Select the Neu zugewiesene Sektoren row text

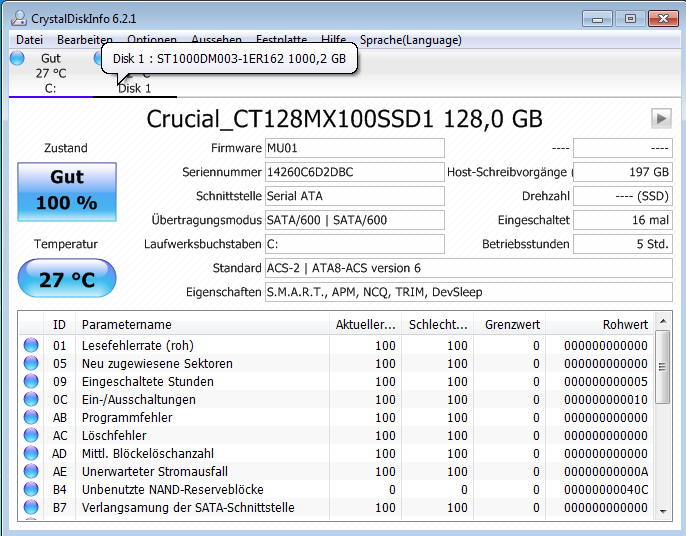pos(157,363)
